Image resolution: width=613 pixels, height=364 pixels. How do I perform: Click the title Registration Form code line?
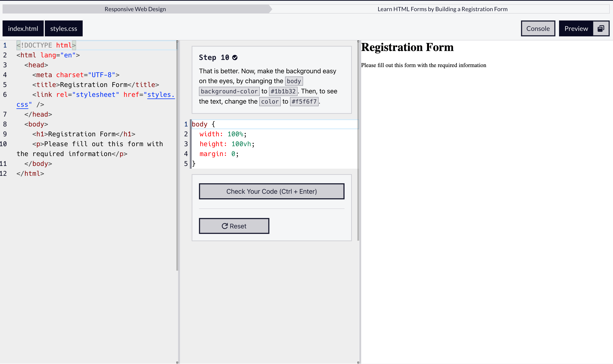pos(96,85)
